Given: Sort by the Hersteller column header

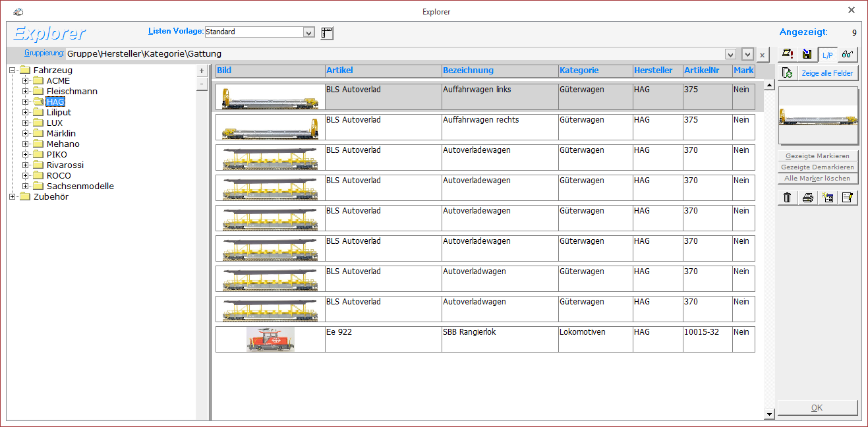Looking at the screenshot, I should (658, 71).
